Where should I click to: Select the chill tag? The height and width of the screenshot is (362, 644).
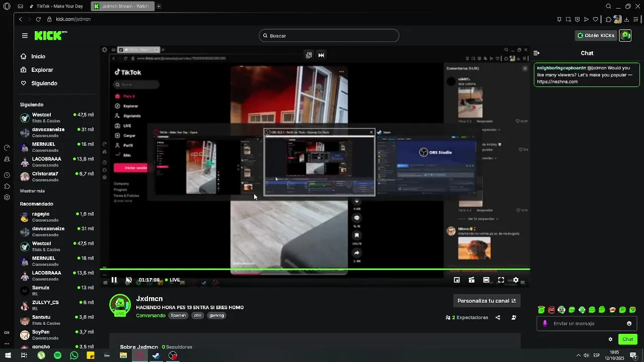pyautogui.click(x=198, y=316)
